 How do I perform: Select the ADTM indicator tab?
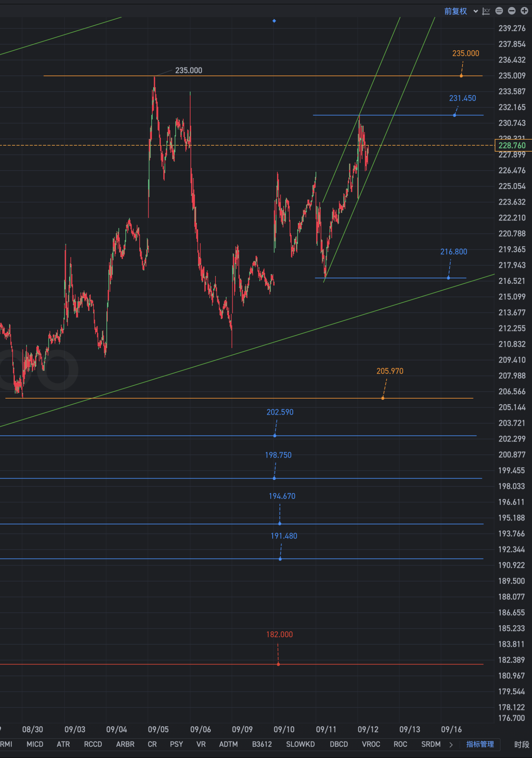pos(228,744)
